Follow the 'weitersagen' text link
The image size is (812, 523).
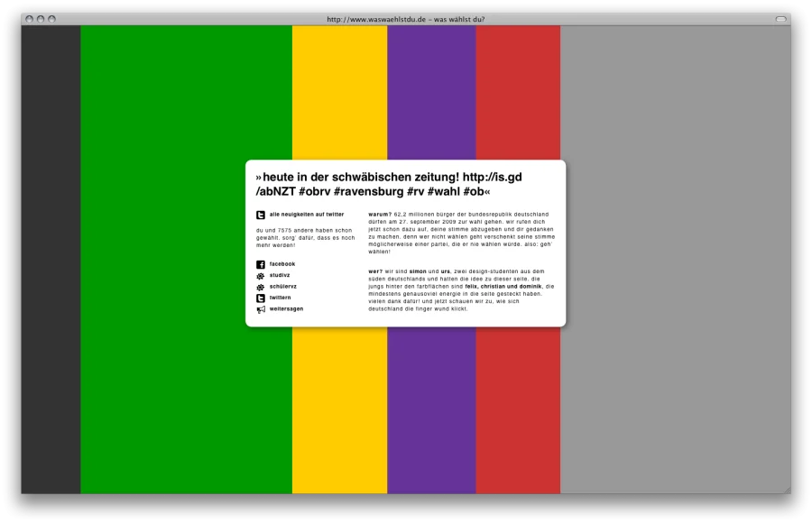point(286,308)
